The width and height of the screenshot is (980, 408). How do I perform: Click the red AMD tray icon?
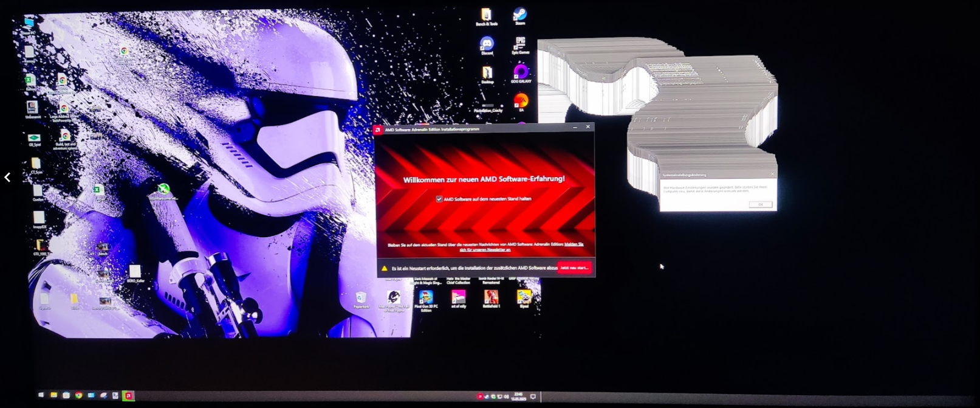(x=479, y=396)
